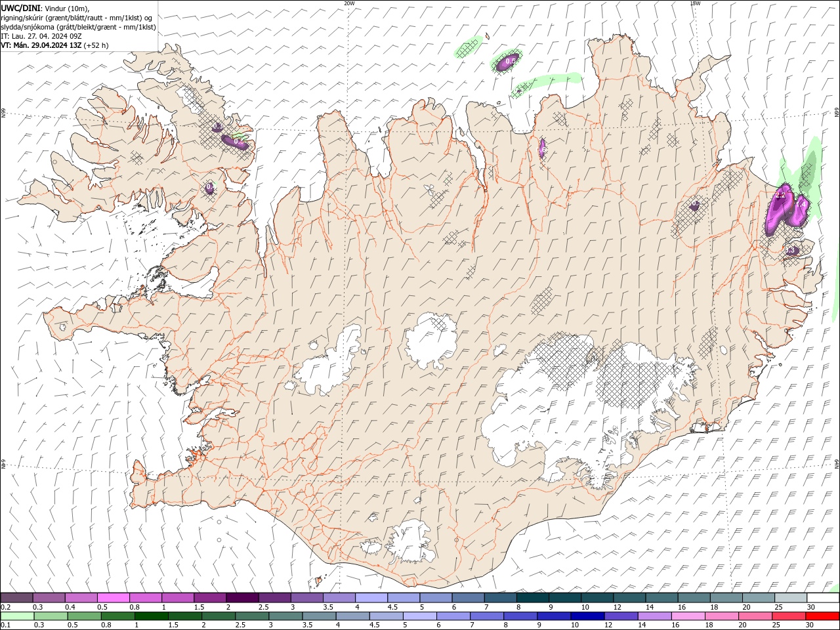Select the 1.5 magenta-purple snow legend swatch

pos(210,597)
